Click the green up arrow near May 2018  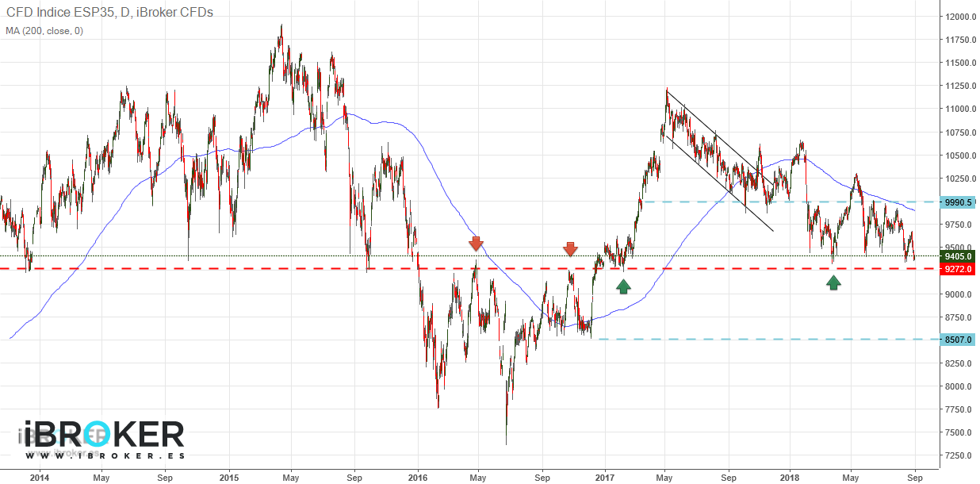pyautogui.click(x=833, y=282)
